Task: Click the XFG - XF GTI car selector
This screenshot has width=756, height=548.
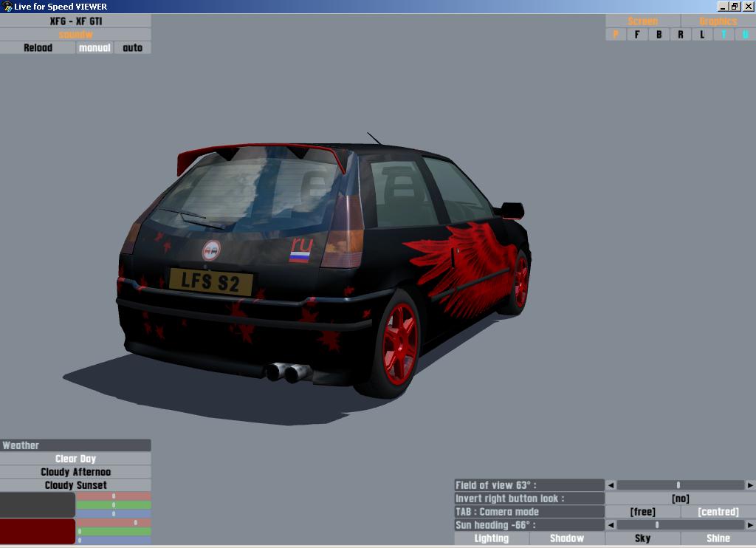Action: tap(76, 21)
